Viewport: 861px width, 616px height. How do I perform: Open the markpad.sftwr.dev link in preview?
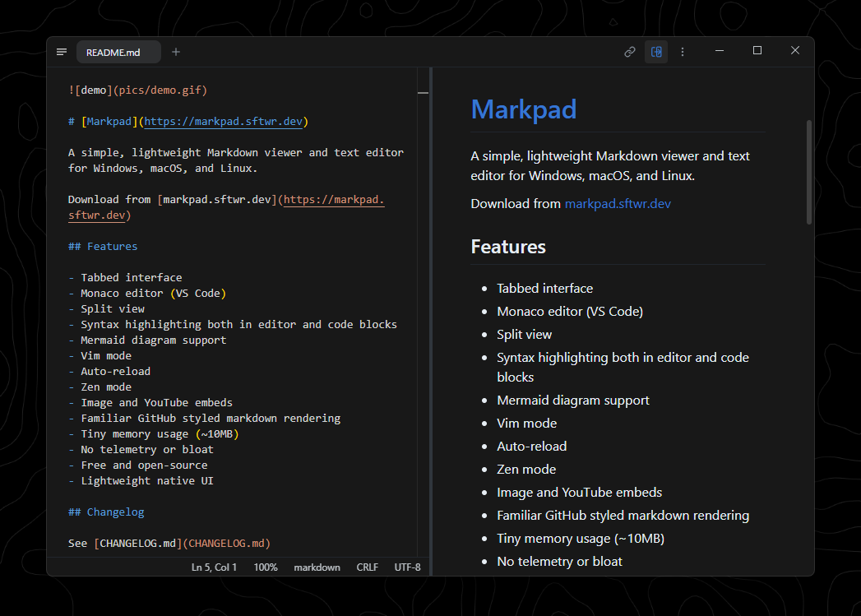pyautogui.click(x=617, y=203)
